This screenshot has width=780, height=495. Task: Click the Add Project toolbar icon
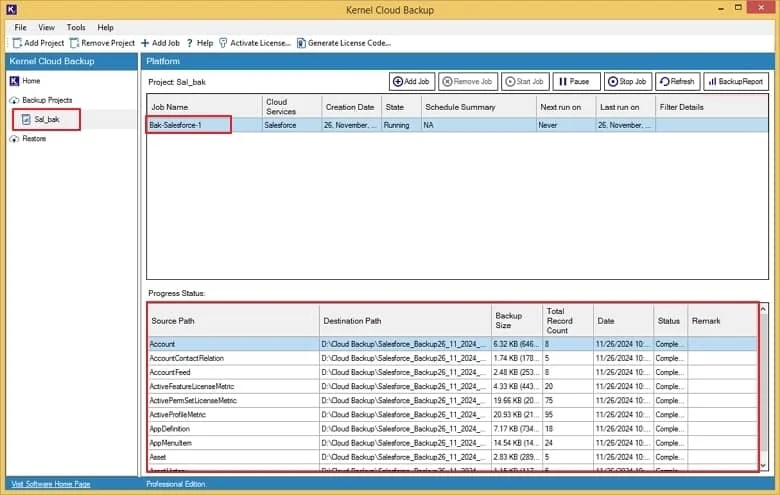tap(17, 43)
